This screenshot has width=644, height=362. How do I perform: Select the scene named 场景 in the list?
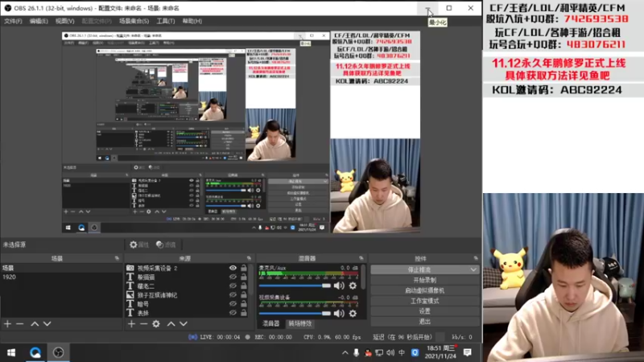coord(8,268)
